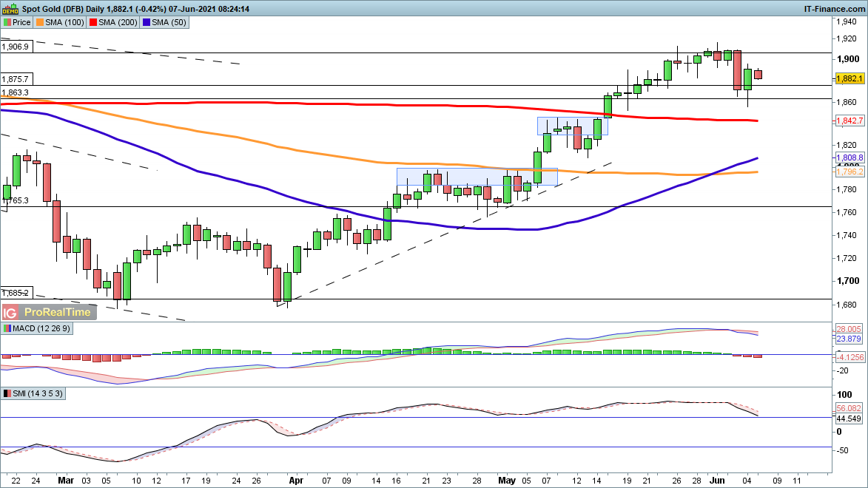Click the orange SMA (100) color swatch
The image size is (868, 488).
41,22
